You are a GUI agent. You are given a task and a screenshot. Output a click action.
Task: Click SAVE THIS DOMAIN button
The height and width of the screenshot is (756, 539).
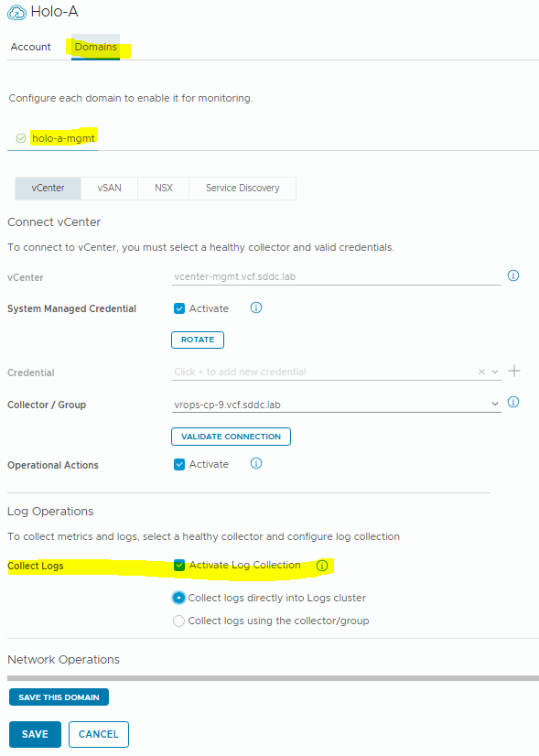point(59,697)
